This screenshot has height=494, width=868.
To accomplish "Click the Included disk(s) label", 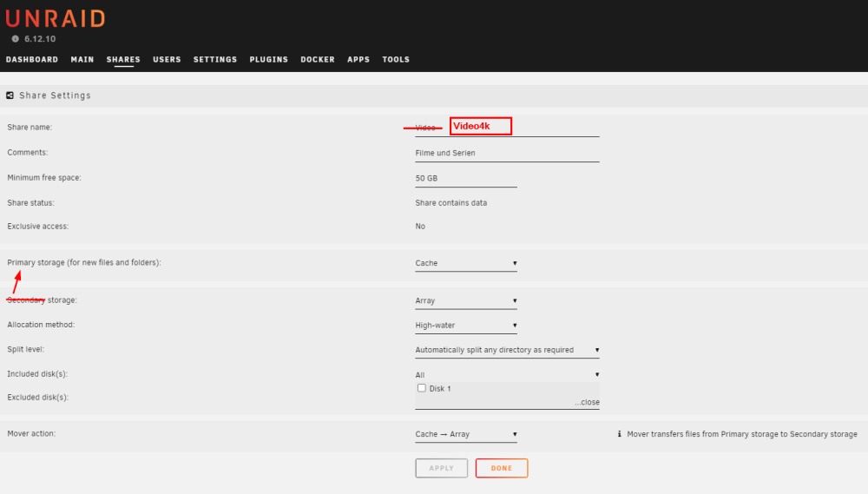I will [x=37, y=374].
